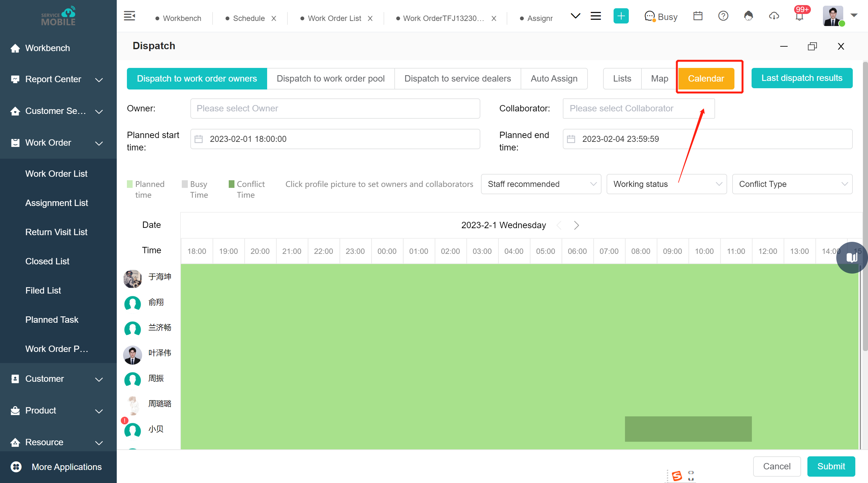The height and width of the screenshot is (483, 868).
Task: Switch to the Schedule tab
Action: tap(249, 18)
